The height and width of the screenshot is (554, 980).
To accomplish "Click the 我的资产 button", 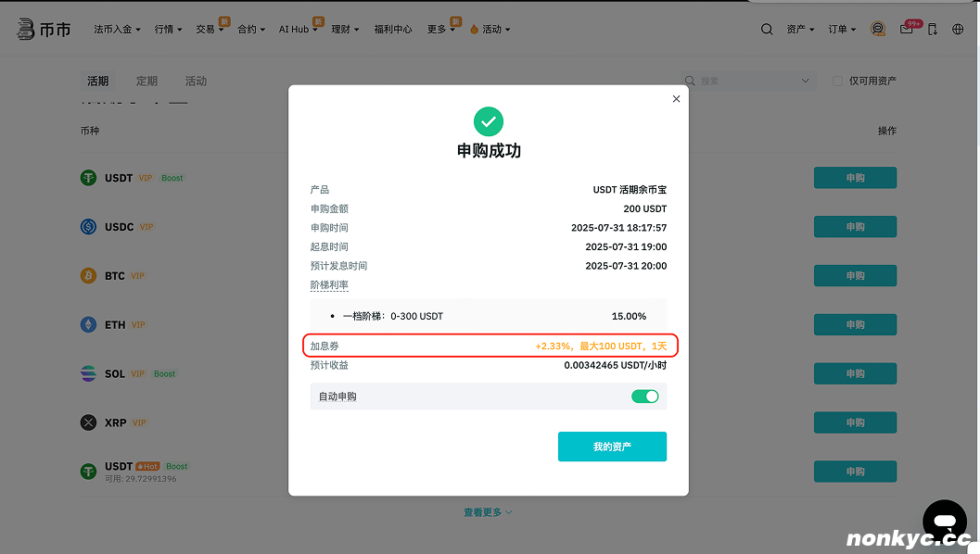I will pyautogui.click(x=612, y=447).
